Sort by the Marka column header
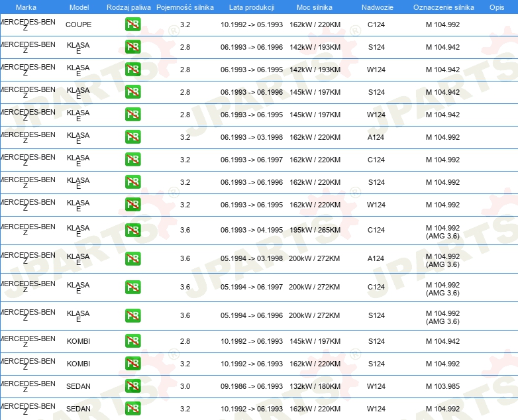Image resolution: width=518 pixels, height=420 pixels. tap(26, 7)
